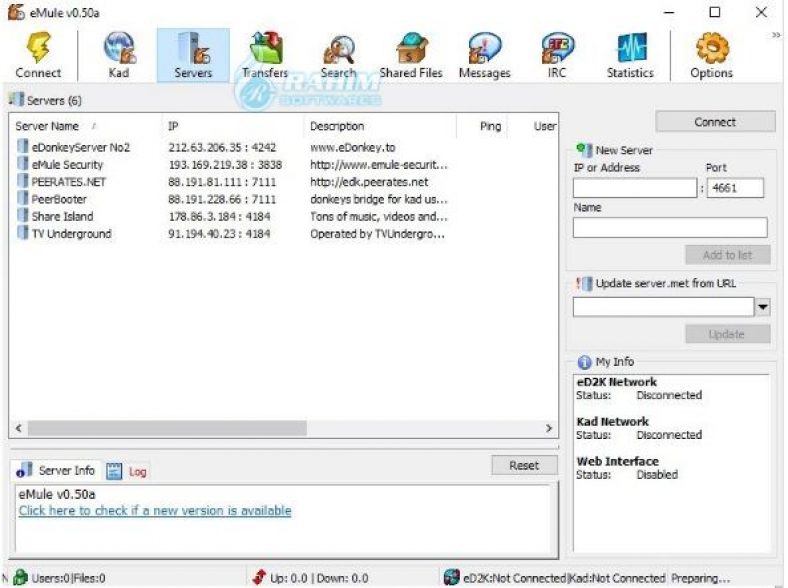Open the server.met URL dropdown arrow
Viewport: 788px width, 588px height.
(763, 307)
